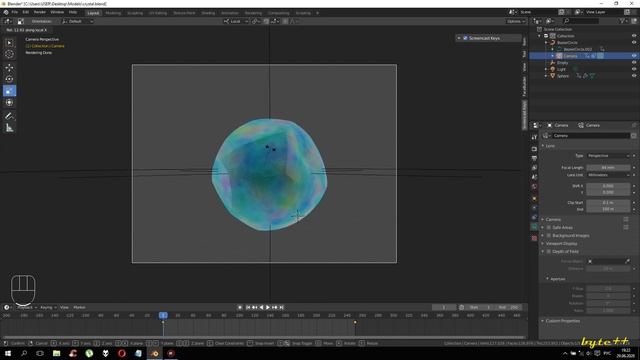Select the Annotate tool
This screenshot has height=360, width=640.
[9, 116]
